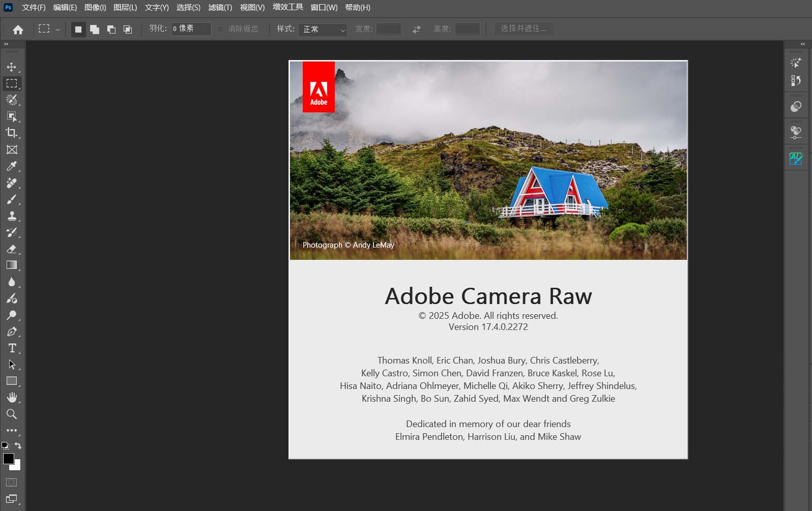Open the Window (窗口) menu
Image resolution: width=812 pixels, height=511 pixels.
[x=324, y=8]
